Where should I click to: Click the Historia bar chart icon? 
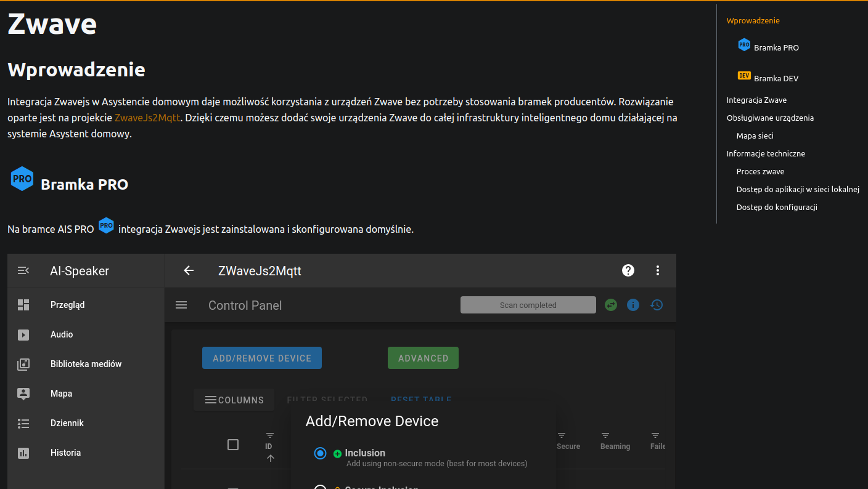23,453
